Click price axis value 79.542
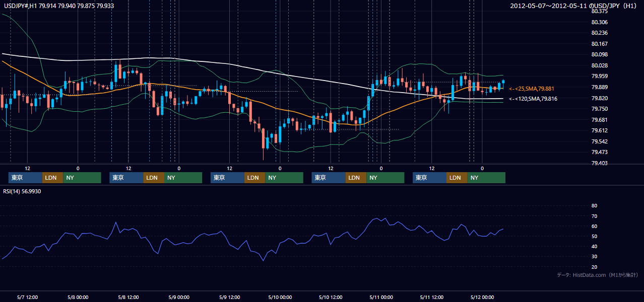 click(599, 141)
